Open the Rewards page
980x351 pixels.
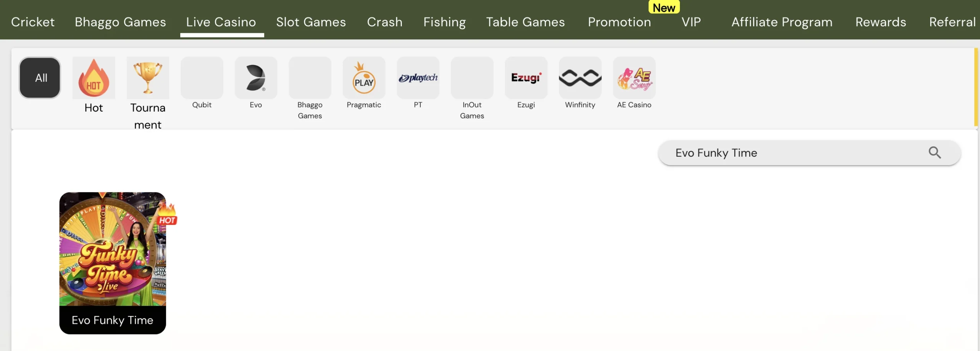point(880,22)
